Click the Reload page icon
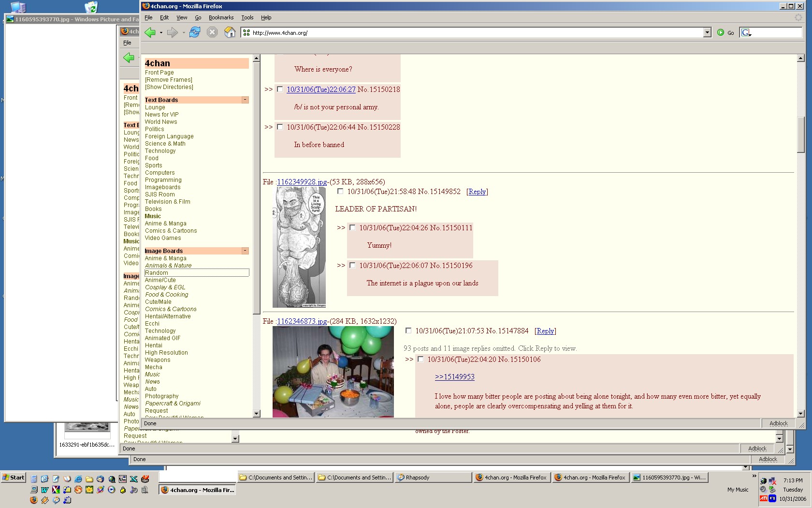 pyautogui.click(x=195, y=32)
